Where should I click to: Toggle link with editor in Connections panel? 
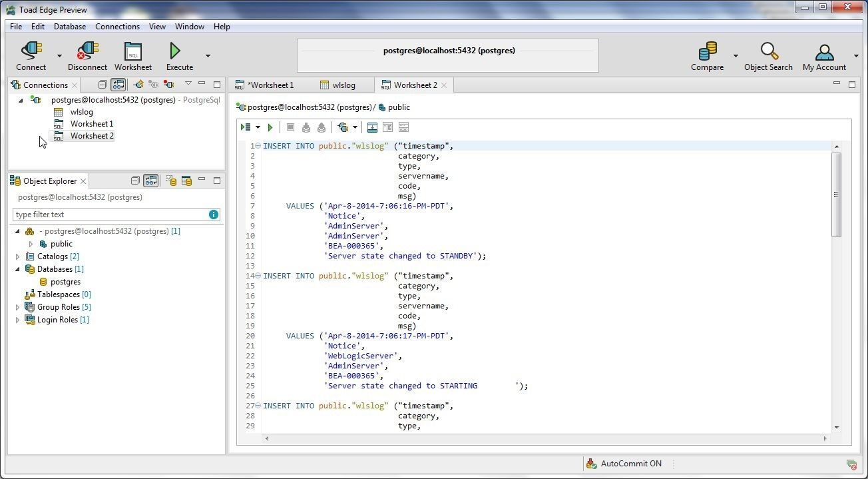click(118, 85)
